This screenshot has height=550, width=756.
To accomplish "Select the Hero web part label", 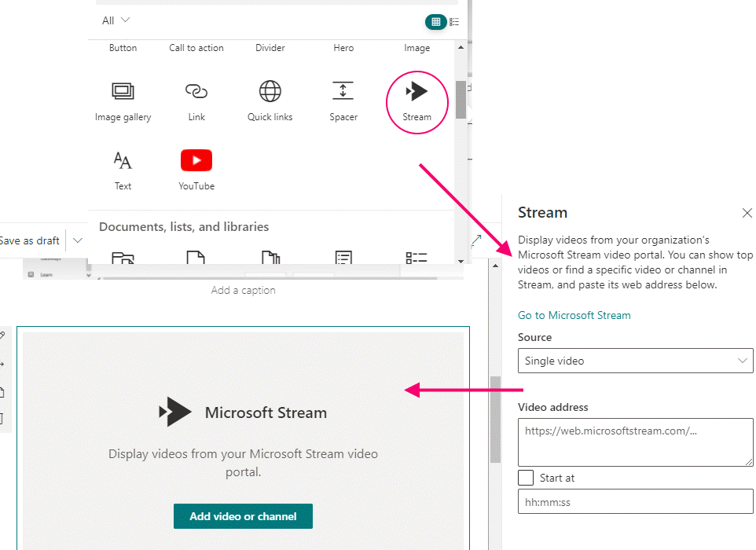I will coord(343,48).
